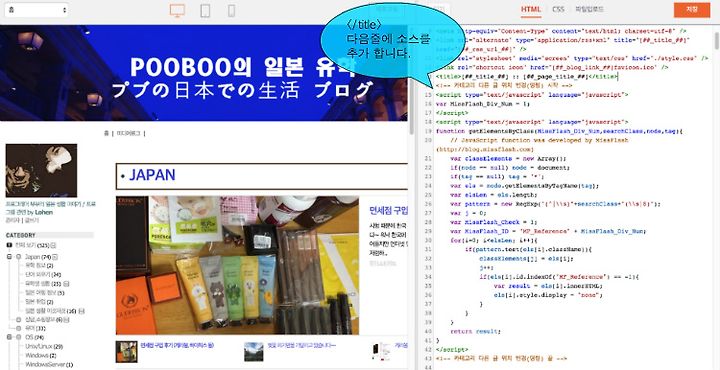The height and width of the screenshot is (370, 720).
Task: Open the file upload tab
Action: (590, 10)
